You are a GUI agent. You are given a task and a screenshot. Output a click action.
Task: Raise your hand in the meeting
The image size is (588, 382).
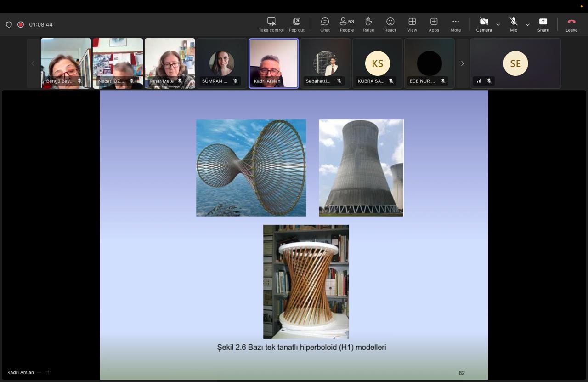368,25
